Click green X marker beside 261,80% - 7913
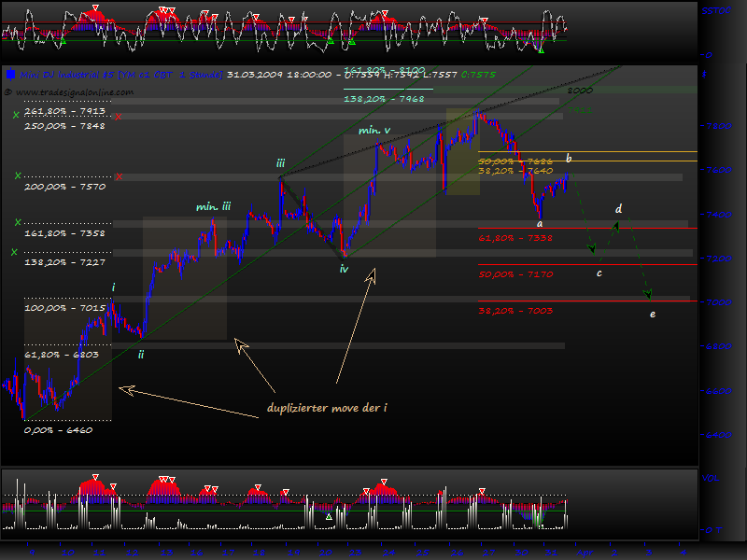This screenshot has height=560, width=747. point(16,115)
